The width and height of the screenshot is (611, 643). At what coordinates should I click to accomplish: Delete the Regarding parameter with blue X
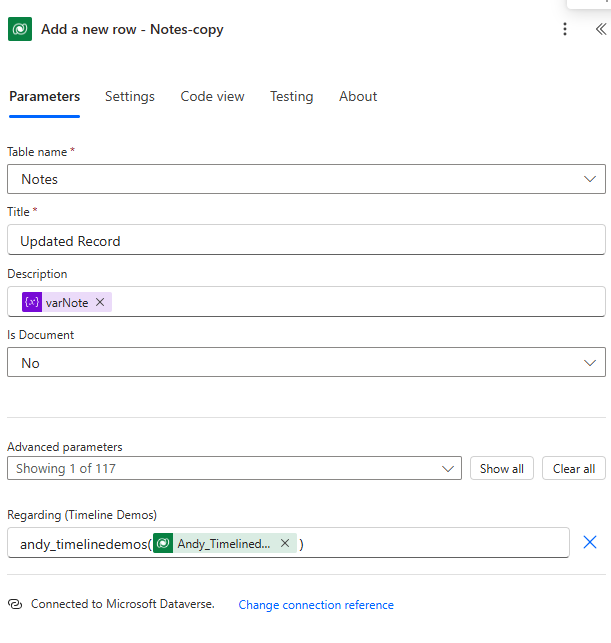(590, 542)
